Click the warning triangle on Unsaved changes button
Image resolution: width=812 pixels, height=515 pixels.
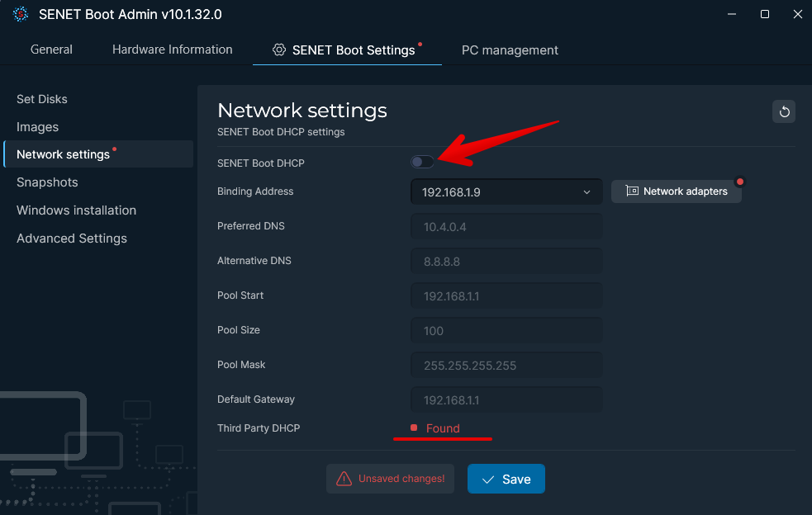point(343,479)
